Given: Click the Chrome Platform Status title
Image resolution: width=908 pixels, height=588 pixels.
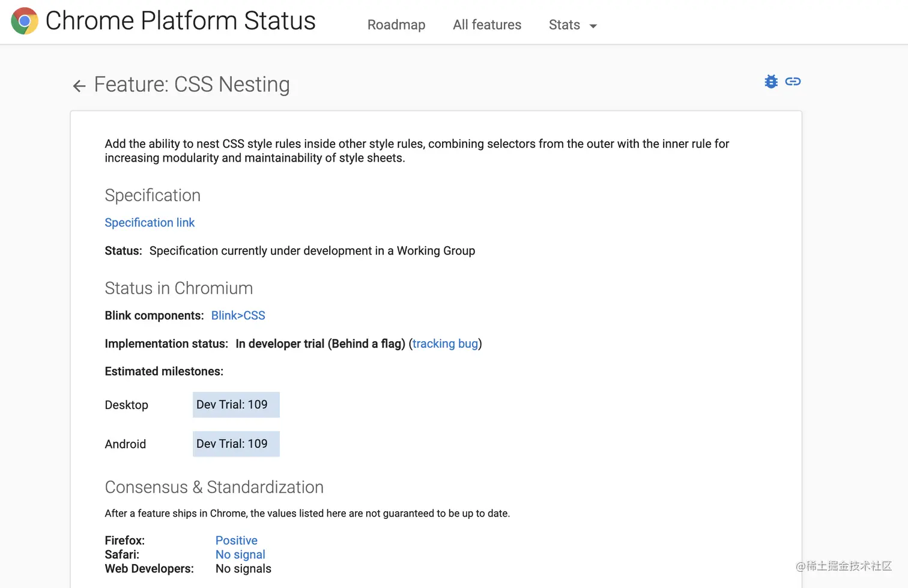Looking at the screenshot, I should pos(180,21).
